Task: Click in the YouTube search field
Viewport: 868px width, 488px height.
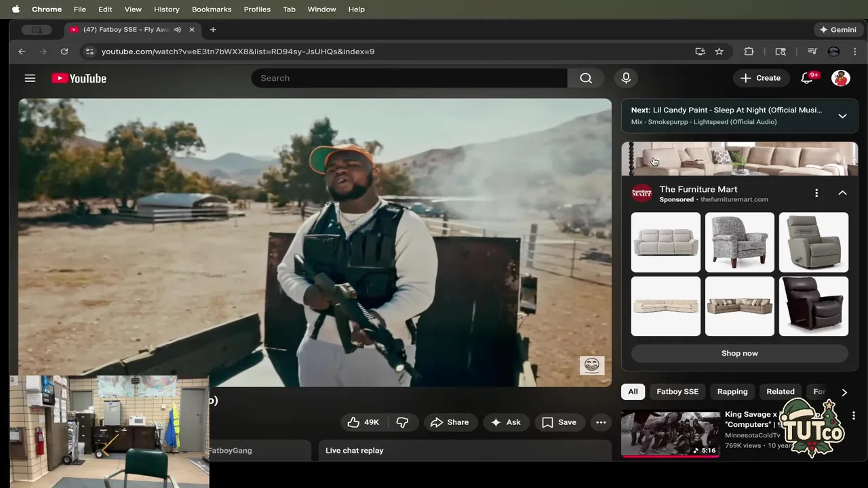Action: (410, 78)
